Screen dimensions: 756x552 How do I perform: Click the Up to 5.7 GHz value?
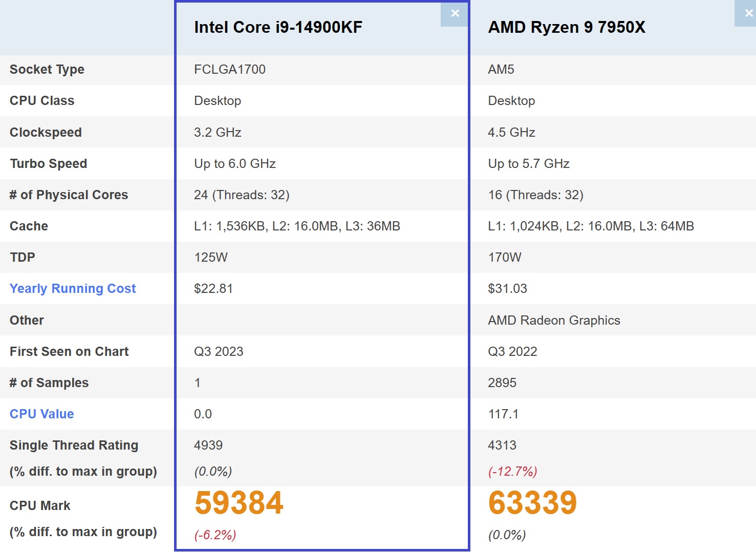coord(529,164)
